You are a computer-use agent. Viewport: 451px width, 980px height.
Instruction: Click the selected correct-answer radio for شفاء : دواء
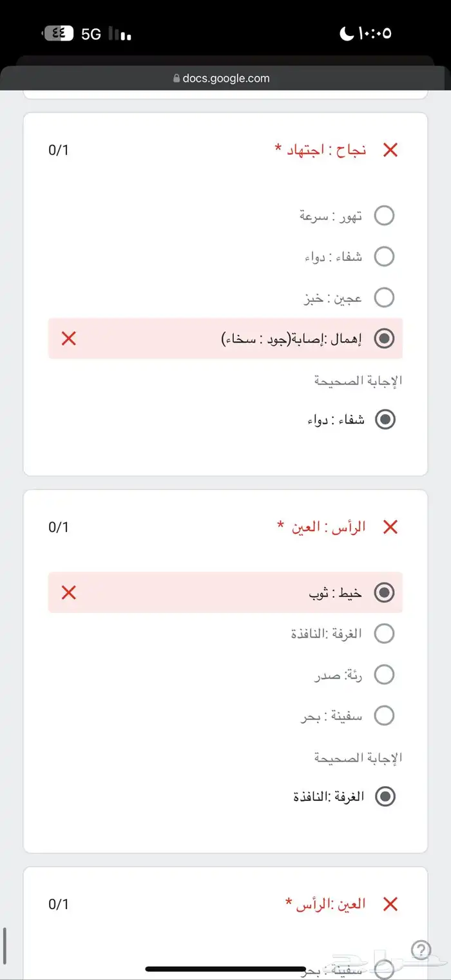click(x=385, y=419)
